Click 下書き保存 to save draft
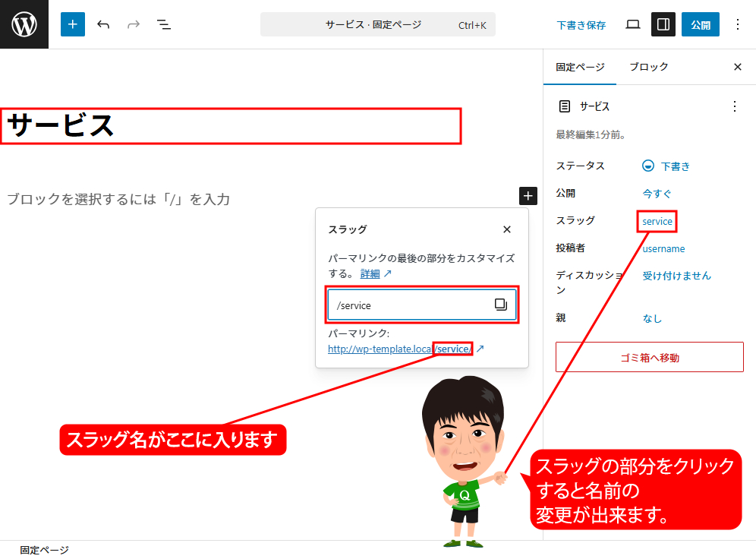 point(581,25)
